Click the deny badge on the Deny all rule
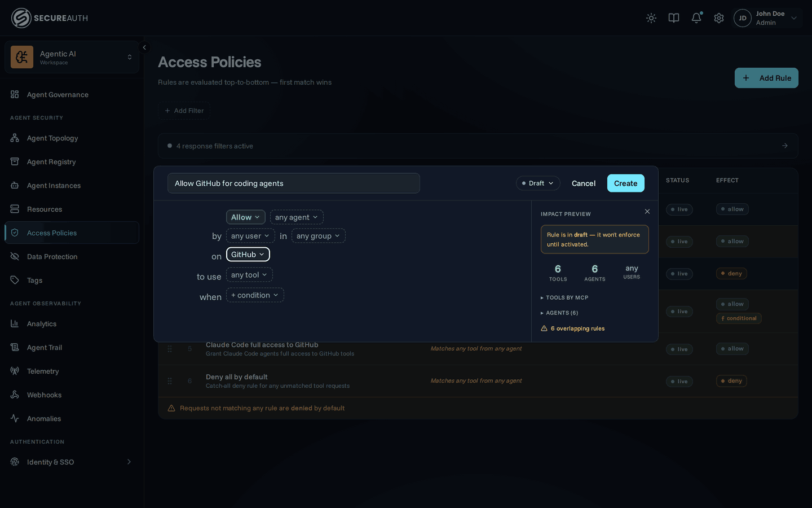Viewport: 812px width, 508px height. coord(731,381)
